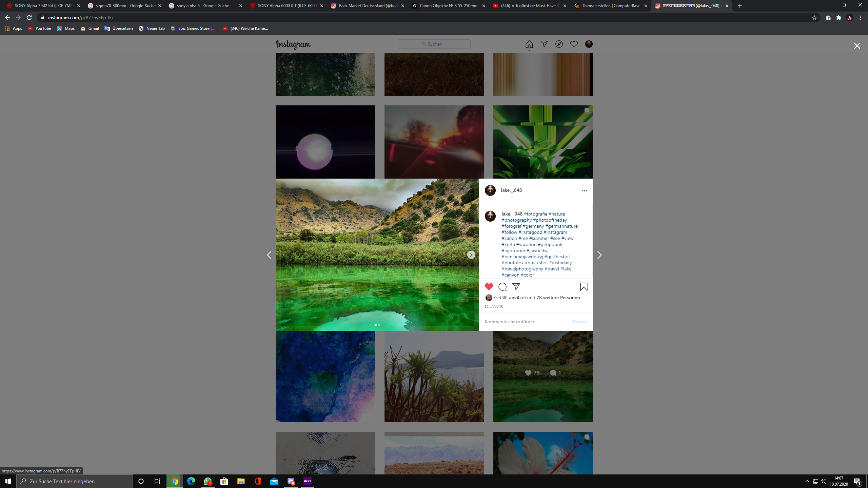
Task: Open profile avatar in Instagram header
Action: pyautogui.click(x=589, y=44)
